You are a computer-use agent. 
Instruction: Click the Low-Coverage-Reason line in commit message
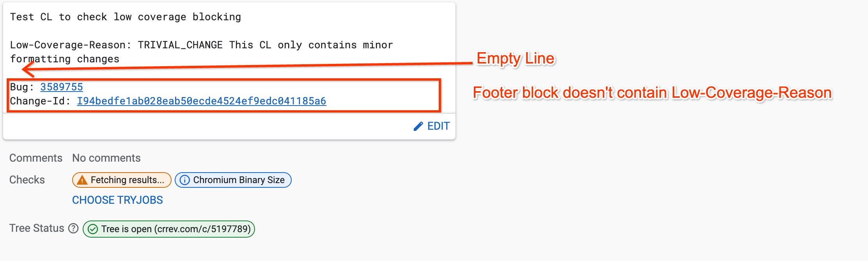(202, 45)
